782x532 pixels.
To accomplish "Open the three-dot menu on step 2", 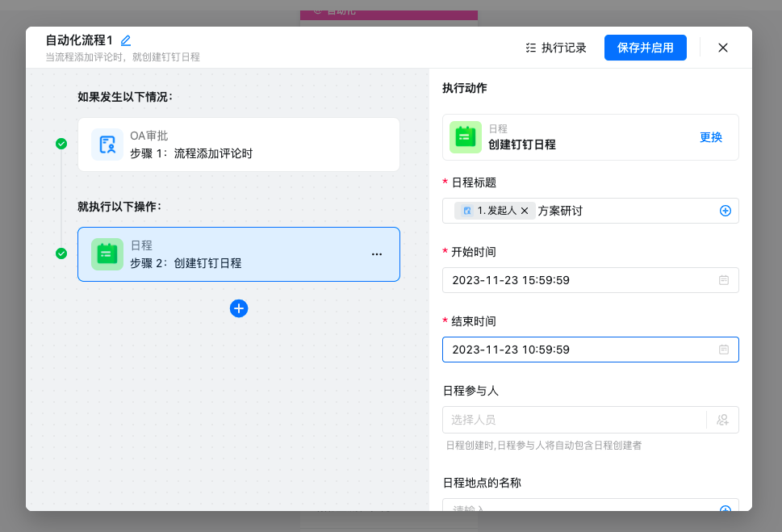I will 377,254.
